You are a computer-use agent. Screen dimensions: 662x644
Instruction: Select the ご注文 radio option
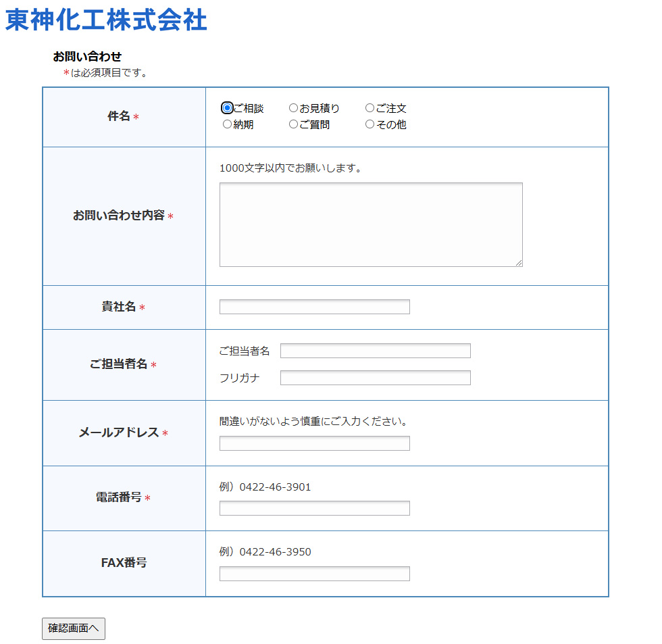370,108
